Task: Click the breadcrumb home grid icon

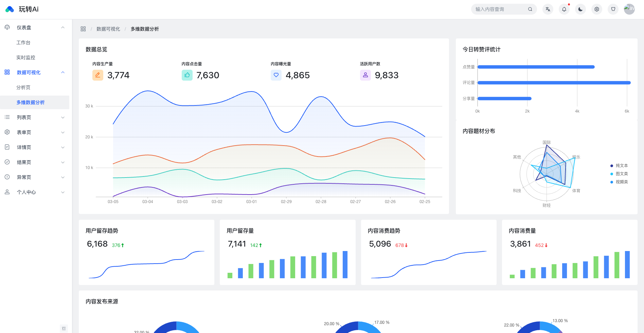Action: click(x=83, y=29)
